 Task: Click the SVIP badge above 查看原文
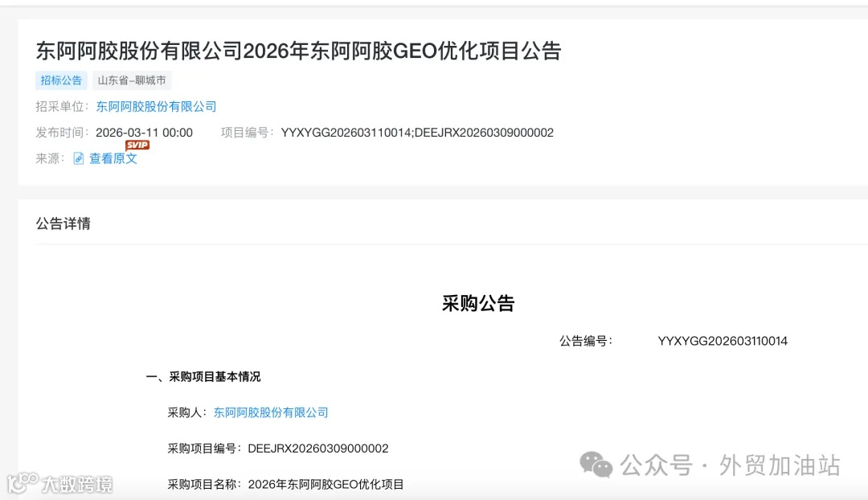click(137, 145)
